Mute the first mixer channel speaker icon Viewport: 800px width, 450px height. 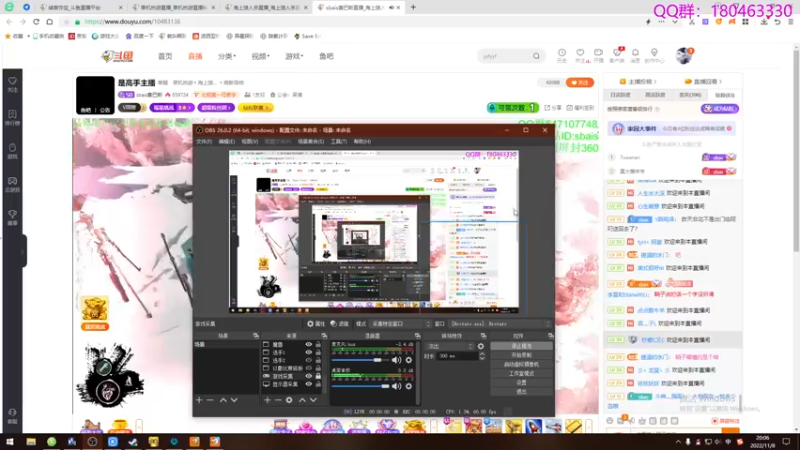(396, 360)
